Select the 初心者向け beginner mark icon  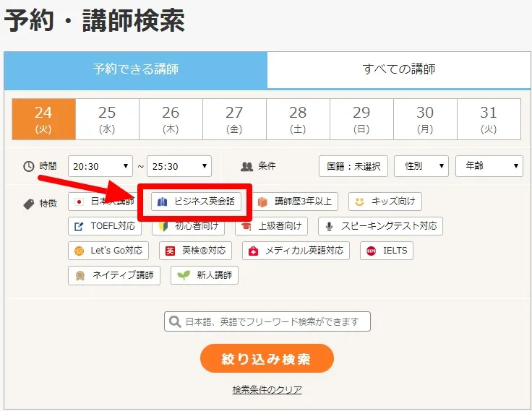tap(164, 226)
